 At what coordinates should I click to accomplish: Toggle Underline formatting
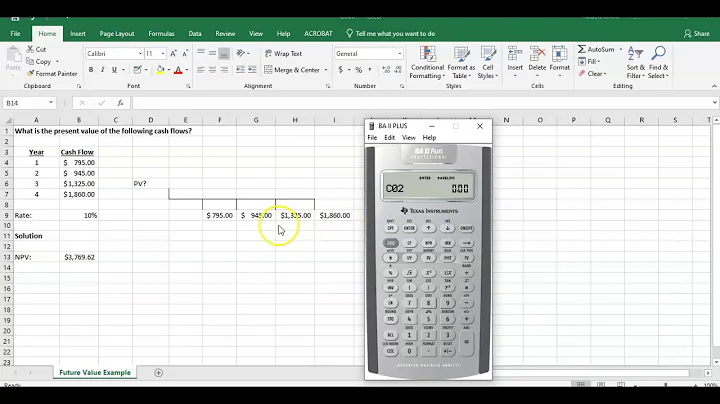click(114, 70)
